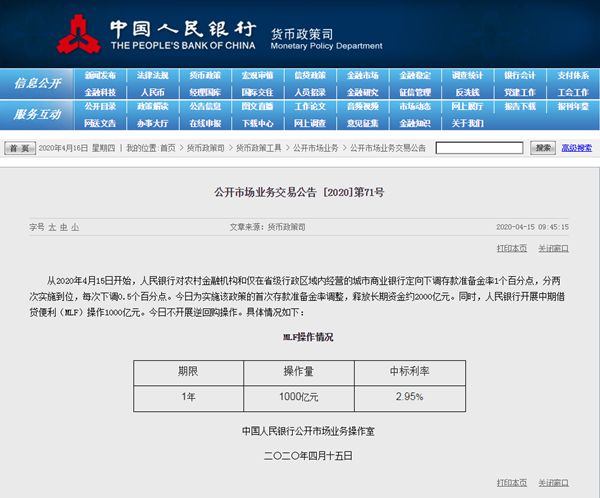Click the People's Bank of China red logo
The height and width of the screenshot is (498, 600).
tap(79, 34)
